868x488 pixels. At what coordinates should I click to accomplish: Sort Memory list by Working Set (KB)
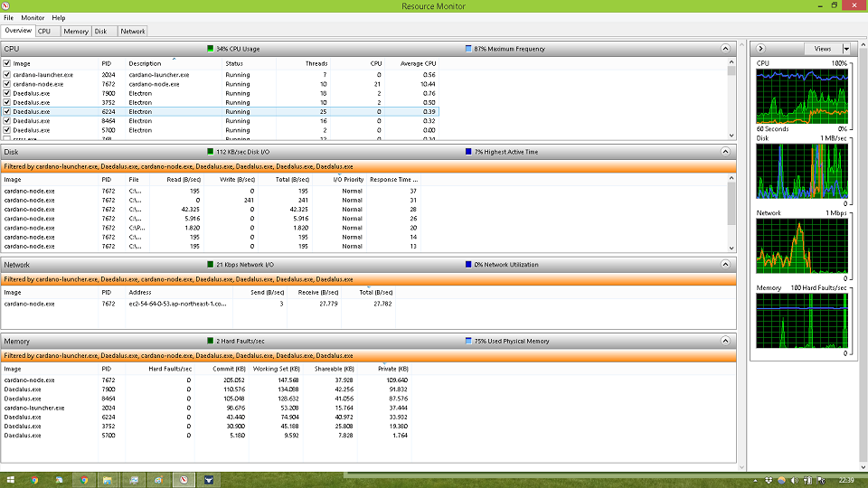pyautogui.click(x=277, y=369)
